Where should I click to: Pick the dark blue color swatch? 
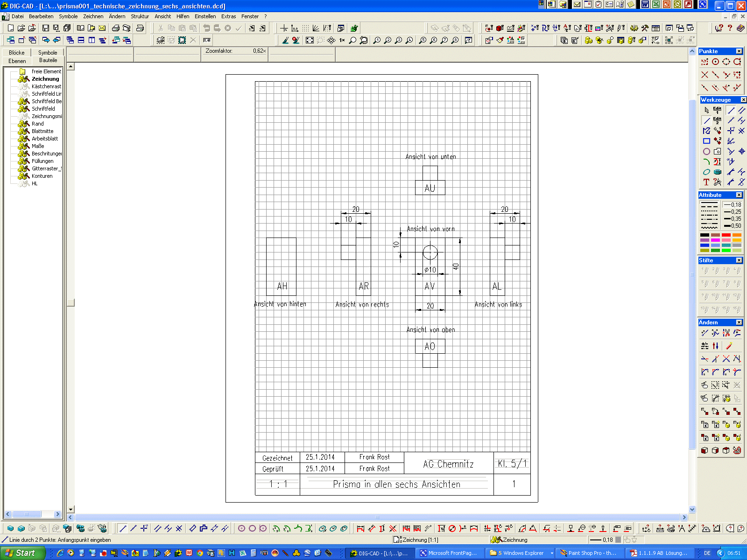(705, 245)
